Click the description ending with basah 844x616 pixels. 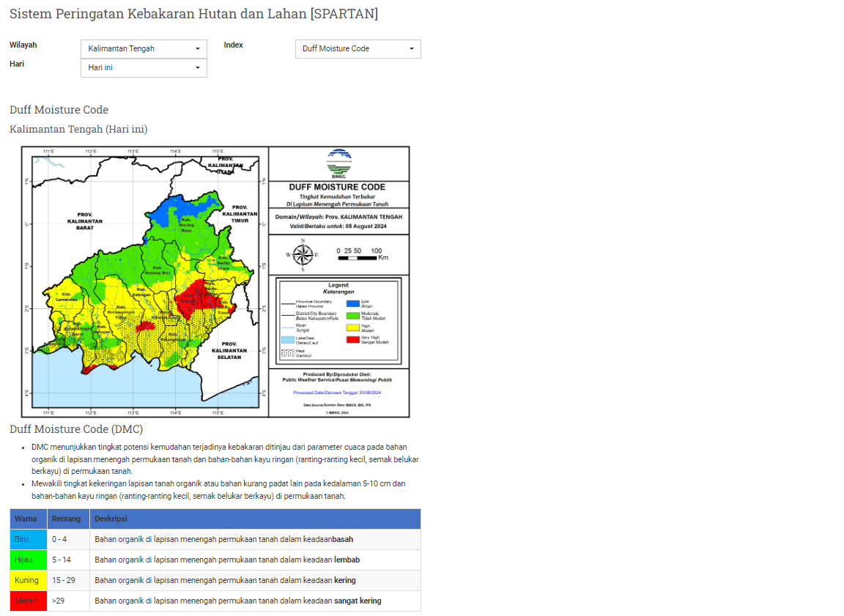coord(255,540)
